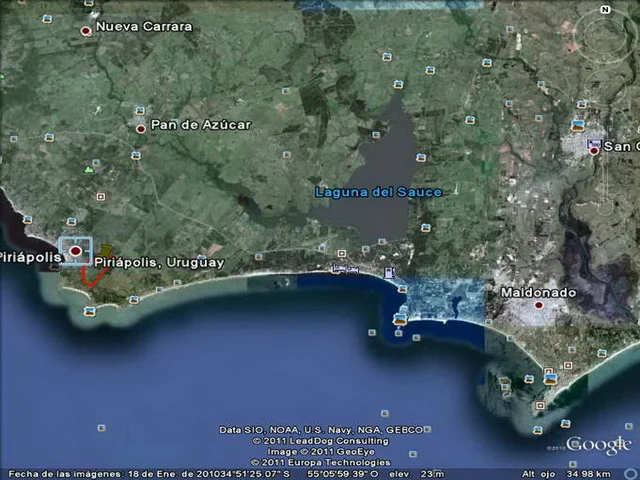Click the large photo icon west of Maldonado
640x480 pixels.
coord(400,319)
